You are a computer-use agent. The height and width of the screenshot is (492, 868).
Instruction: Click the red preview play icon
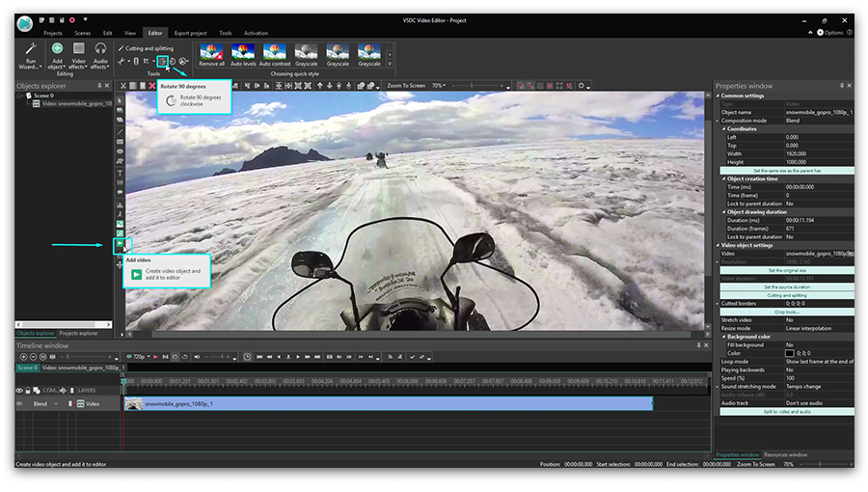coord(155,357)
